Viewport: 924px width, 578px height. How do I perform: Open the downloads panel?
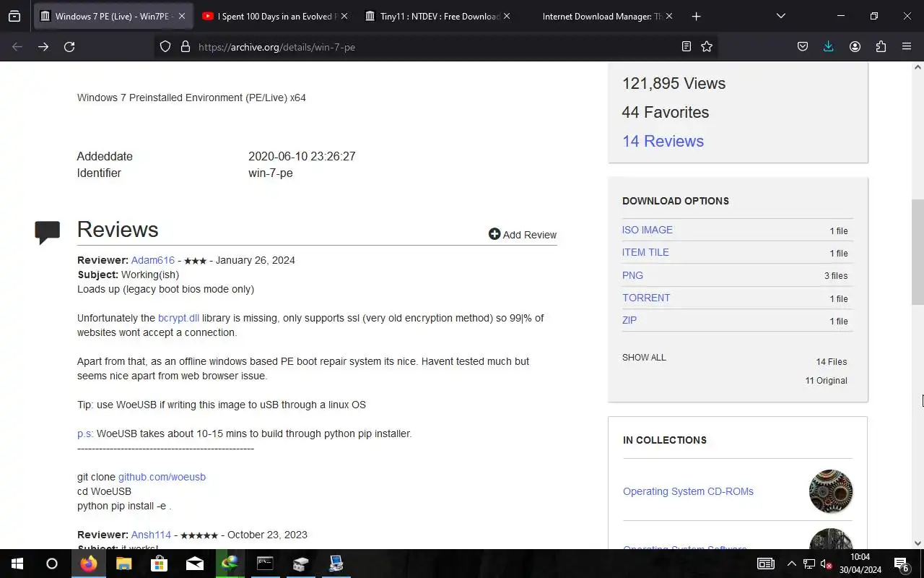829,46
